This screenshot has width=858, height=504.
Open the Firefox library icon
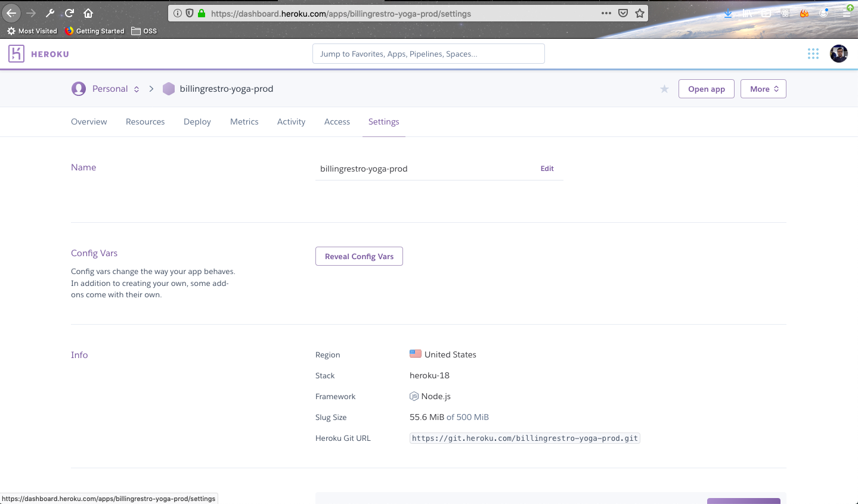click(747, 13)
